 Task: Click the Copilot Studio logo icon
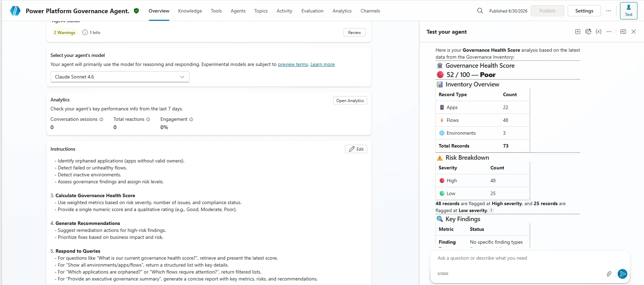pos(15,11)
